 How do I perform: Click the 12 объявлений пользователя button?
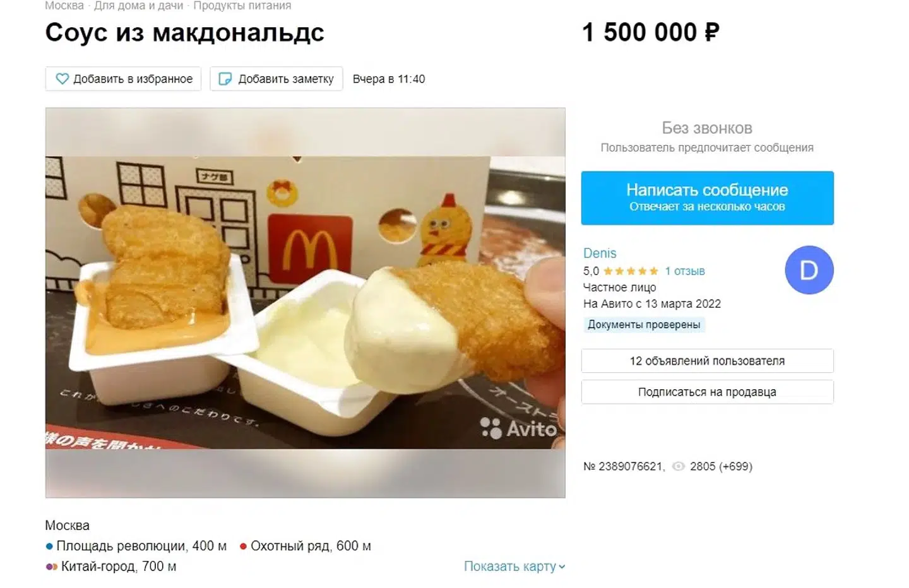(707, 361)
